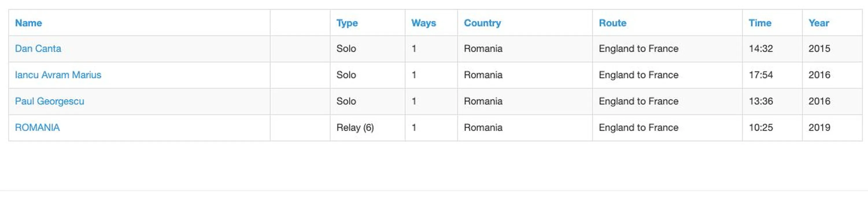Screen dimensions: 868x203
Task: Select the Relay (6) type cell
Action: [x=355, y=128]
